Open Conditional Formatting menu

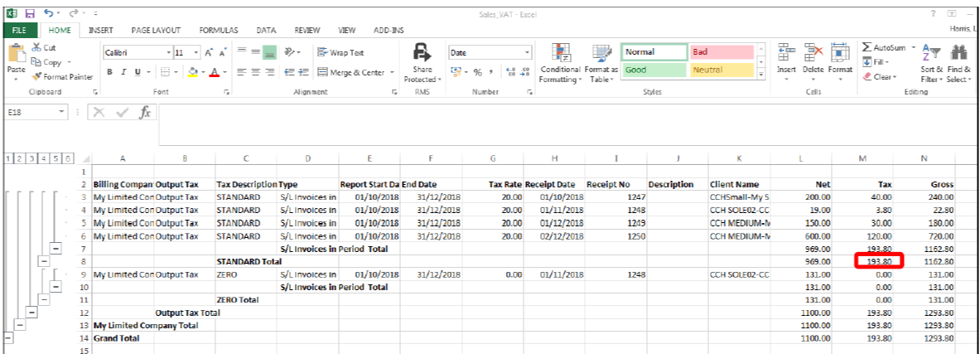click(562, 63)
